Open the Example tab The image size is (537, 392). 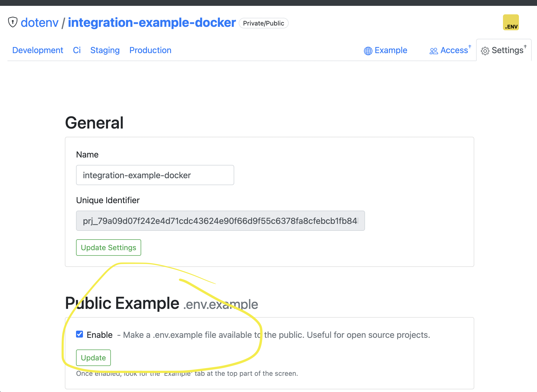tap(391, 50)
